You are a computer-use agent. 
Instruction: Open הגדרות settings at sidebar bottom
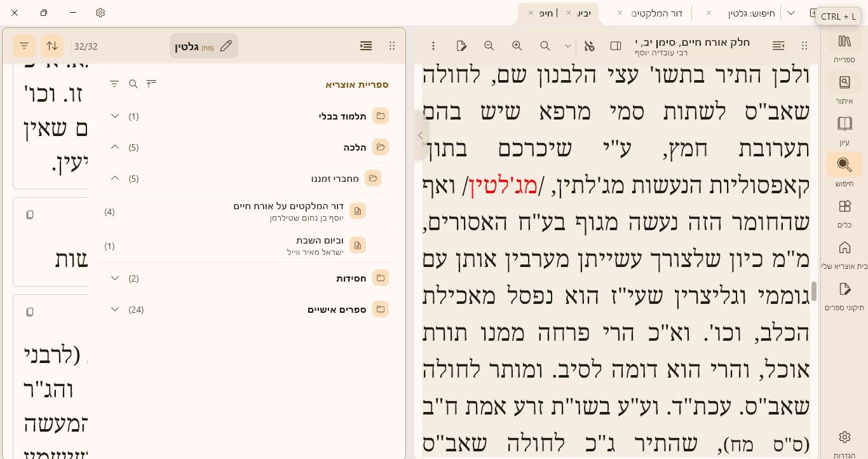pyautogui.click(x=844, y=442)
